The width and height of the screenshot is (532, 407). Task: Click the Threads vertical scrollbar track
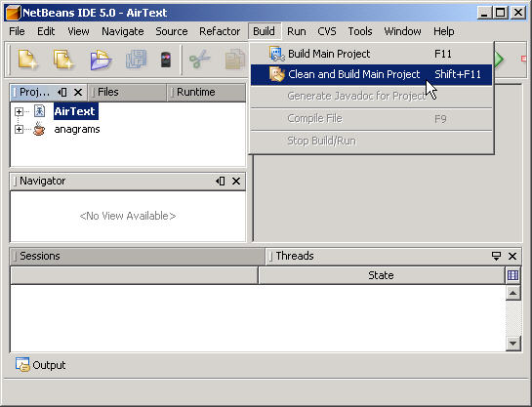[x=512, y=318]
